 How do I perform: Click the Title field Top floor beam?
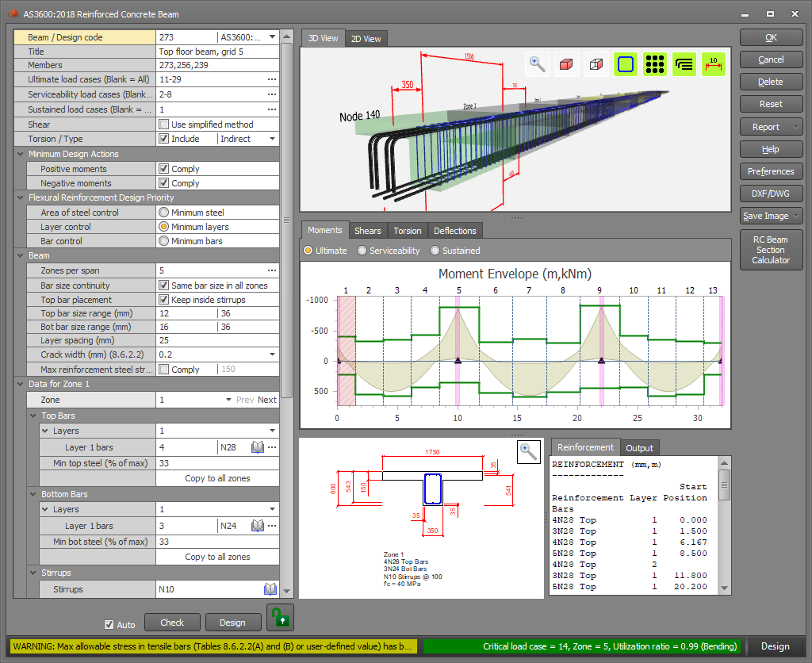click(217, 52)
